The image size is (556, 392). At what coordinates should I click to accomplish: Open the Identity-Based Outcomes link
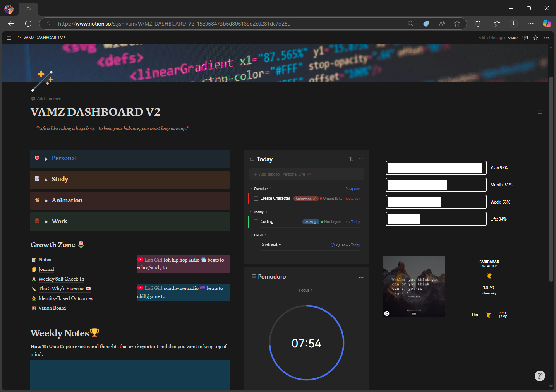tap(65, 298)
